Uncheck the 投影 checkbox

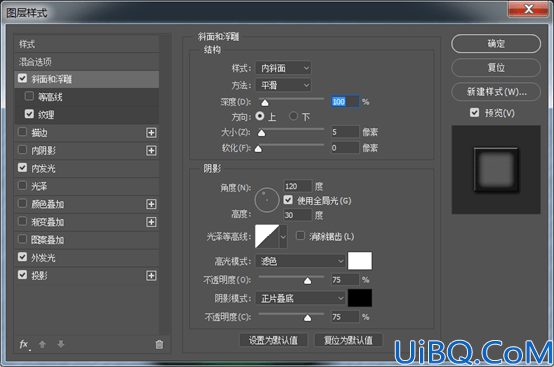[x=22, y=275]
